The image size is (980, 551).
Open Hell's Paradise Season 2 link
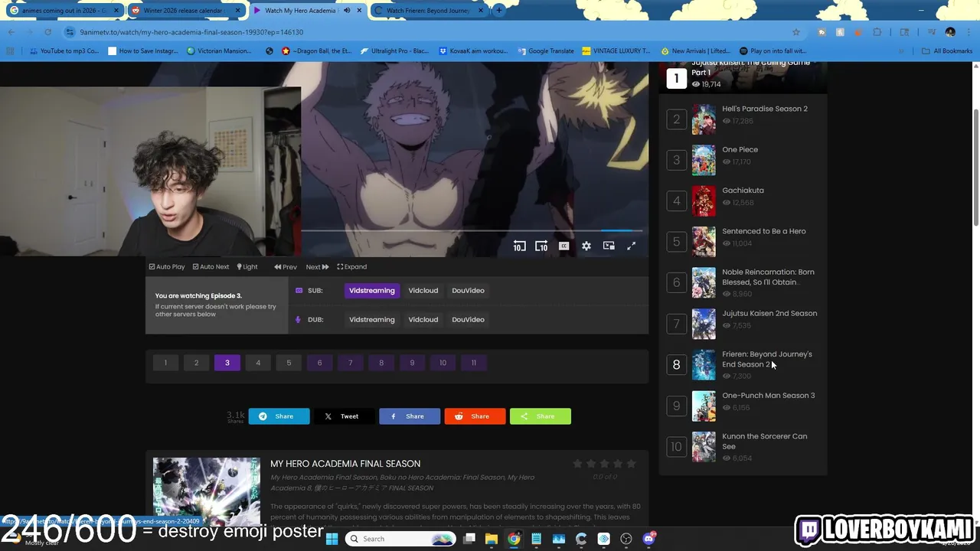pos(764,109)
